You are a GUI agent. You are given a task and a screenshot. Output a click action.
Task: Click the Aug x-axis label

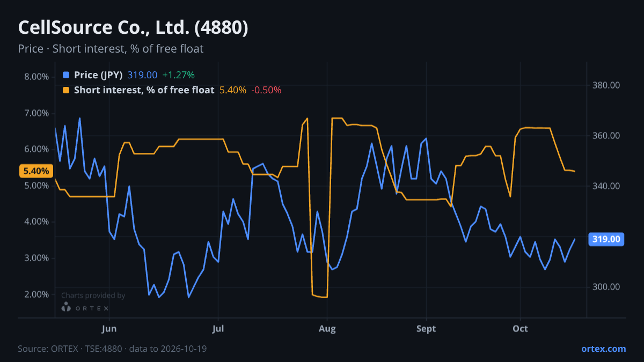[x=327, y=328]
